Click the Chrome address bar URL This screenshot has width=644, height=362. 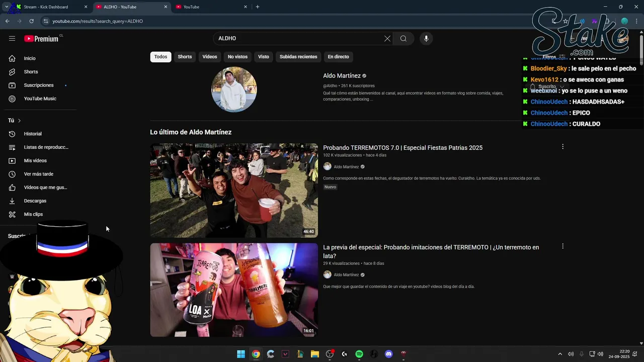coord(98,21)
